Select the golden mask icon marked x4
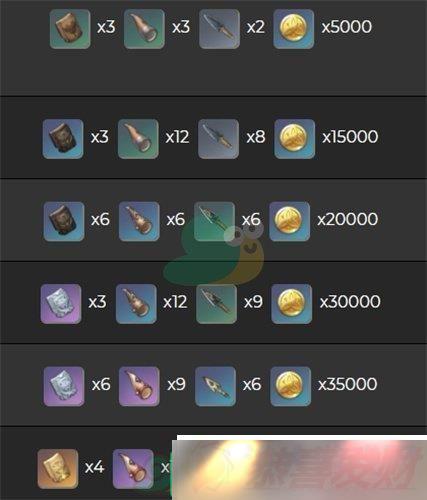Viewport: 427px width, 500px height. [x=58, y=469]
